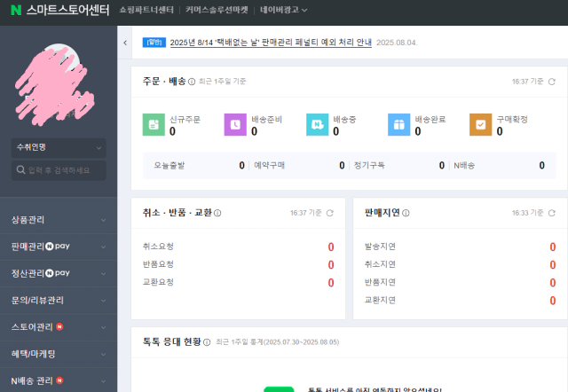The height and width of the screenshot is (392, 568).
Task: Refresh the 주문·배송 panel
Action: tap(552, 82)
